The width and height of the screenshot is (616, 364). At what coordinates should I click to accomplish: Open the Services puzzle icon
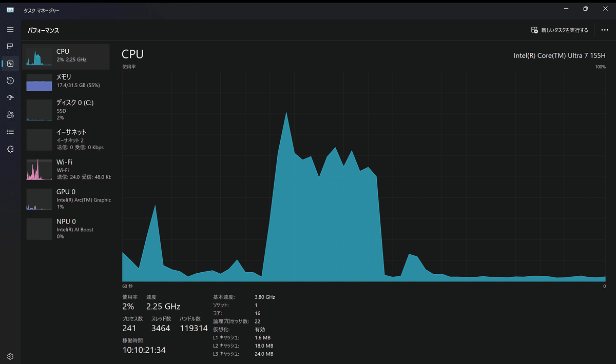click(x=10, y=149)
